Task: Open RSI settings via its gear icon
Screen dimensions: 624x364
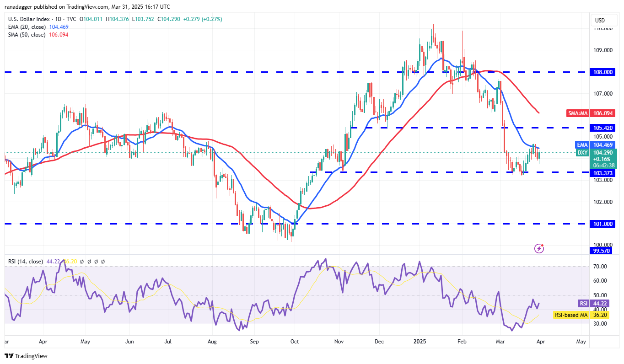Action: pos(89,261)
